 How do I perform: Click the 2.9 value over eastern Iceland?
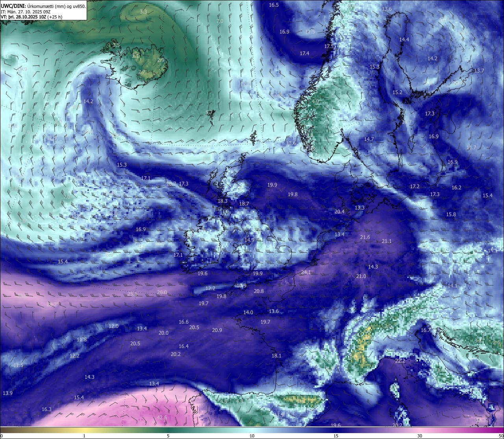pyautogui.click(x=161, y=60)
